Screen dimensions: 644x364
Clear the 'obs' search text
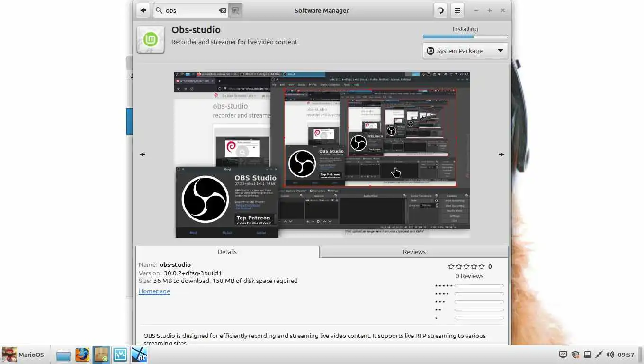(223, 10)
